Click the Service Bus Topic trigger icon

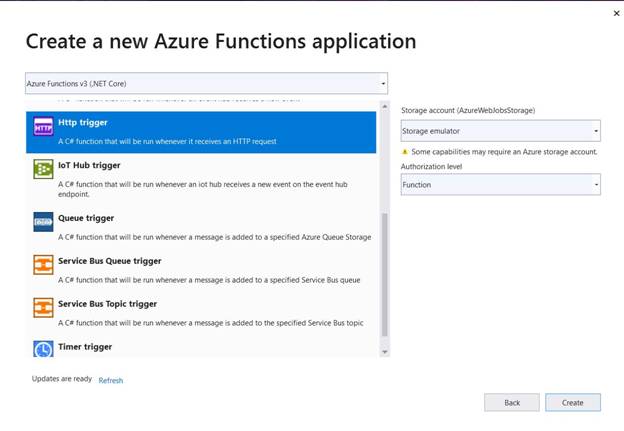[x=43, y=308]
